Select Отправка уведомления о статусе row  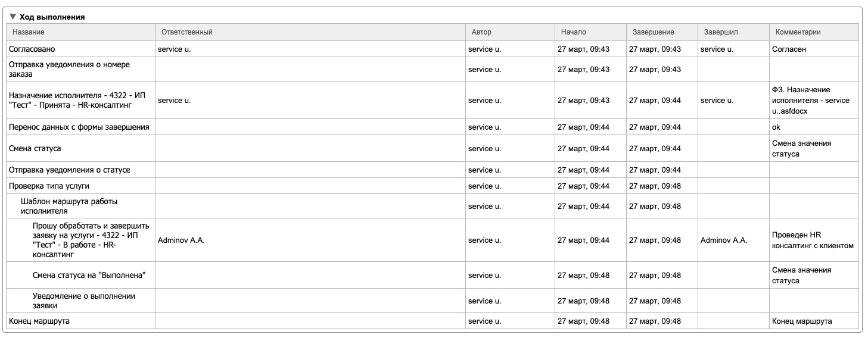[x=69, y=170]
